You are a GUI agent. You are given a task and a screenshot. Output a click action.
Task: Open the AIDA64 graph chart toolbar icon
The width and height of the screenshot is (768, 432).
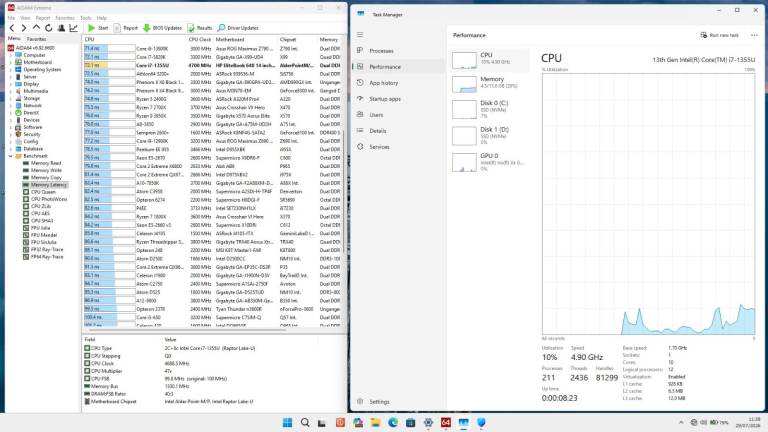tap(73, 28)
